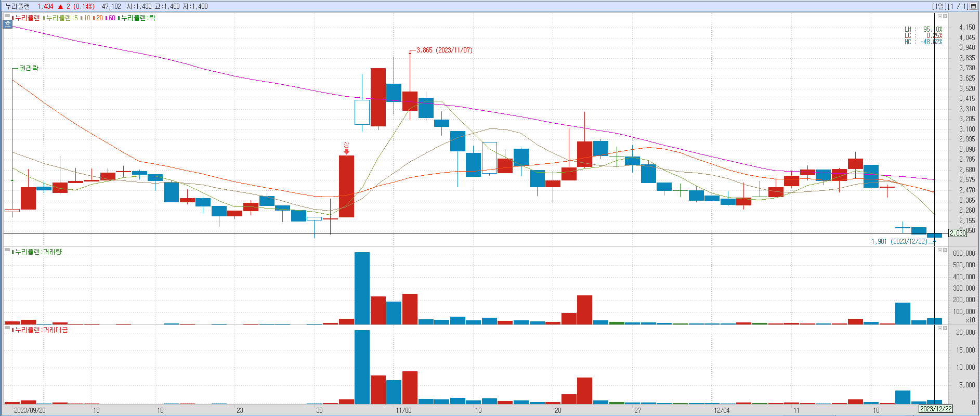Image resolution: width=980 pixels, height=416 pixels.
Task: Click the 권리락 ex-rights marker label
Action: click(x=29, y=68)
